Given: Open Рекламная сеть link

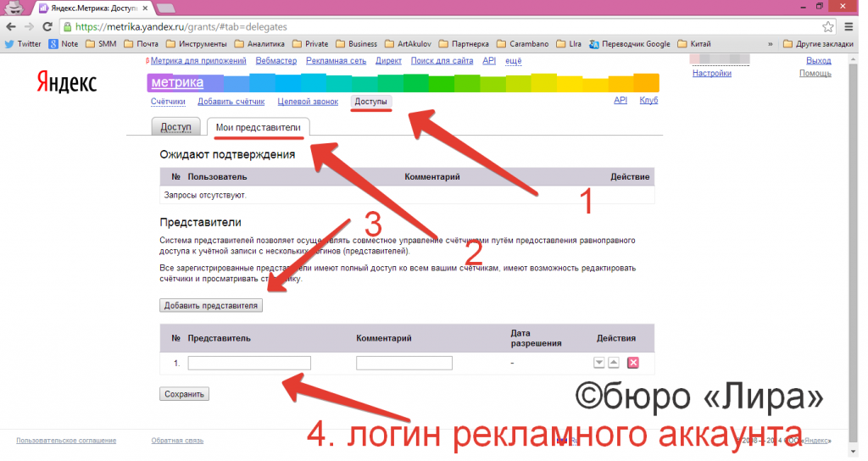Looking at the screenshot, I should coord(336,61).
